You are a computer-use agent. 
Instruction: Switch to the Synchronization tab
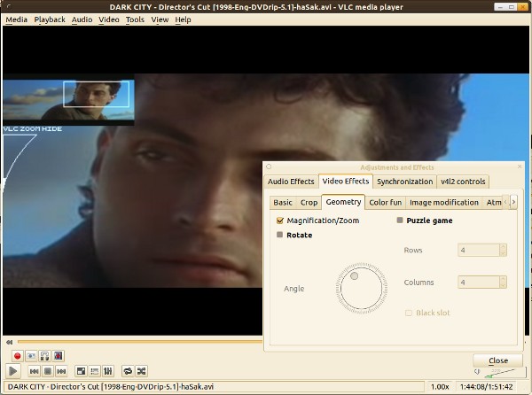[x=405, y=182]
